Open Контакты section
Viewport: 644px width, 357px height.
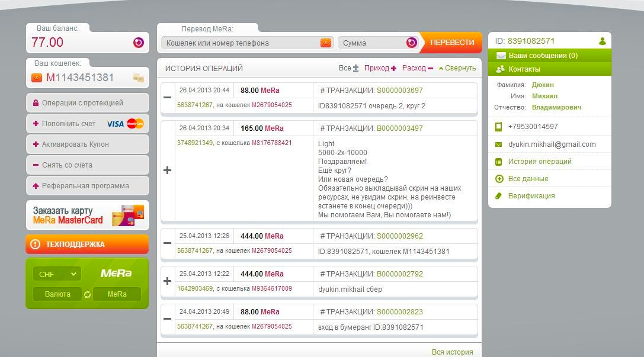pyautogui.click(x=550, y=69)
